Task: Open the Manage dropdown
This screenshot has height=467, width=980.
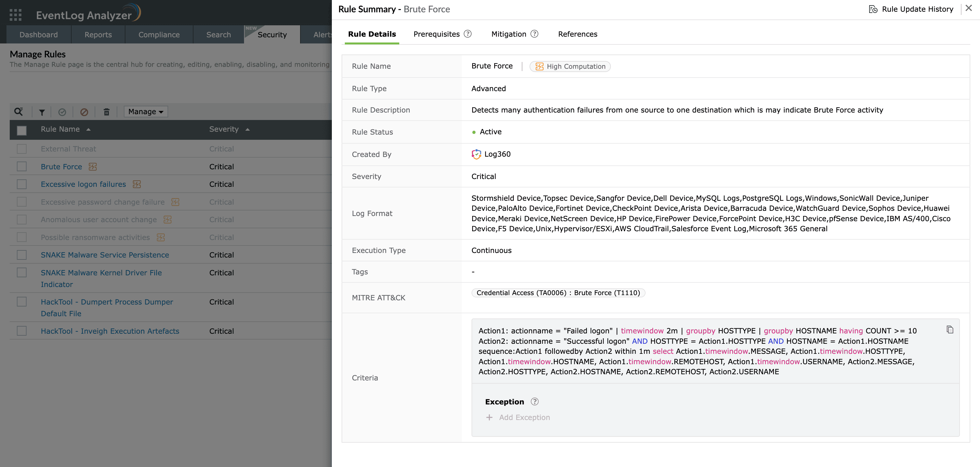Action: (146, 112)
